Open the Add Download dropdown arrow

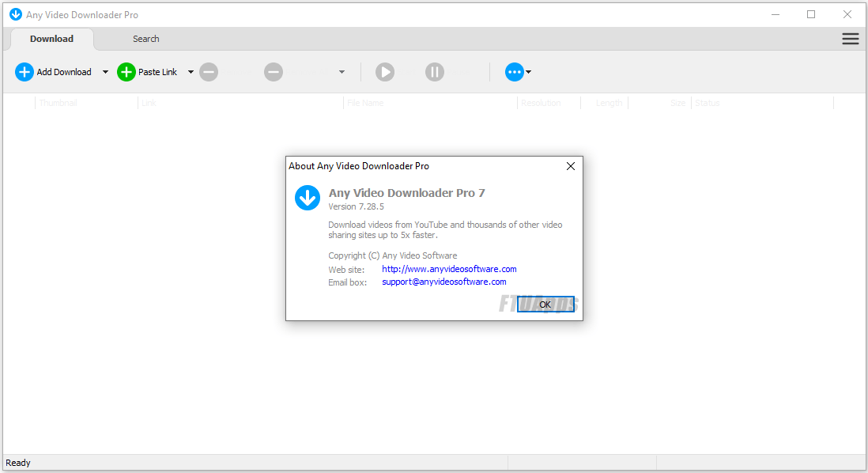(105, 72)
